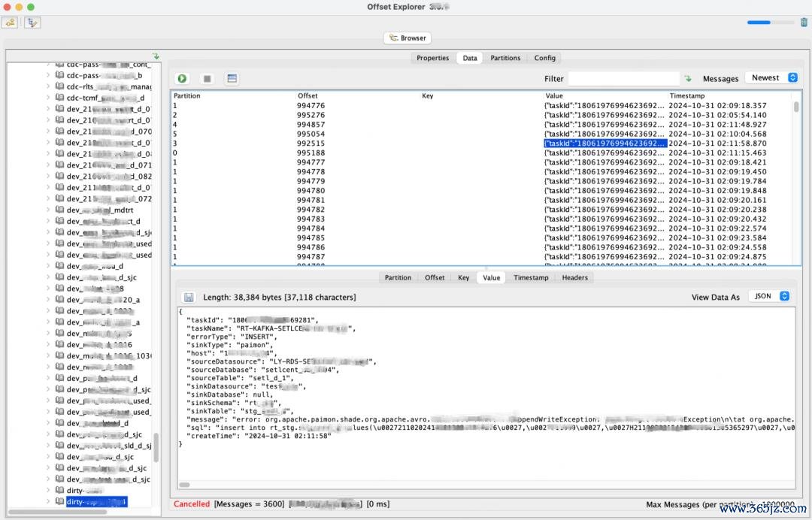Expand the dev_21 topic ending 070
Image resolution: width=812 pixels, height=520 pixels.
[48, 132]
